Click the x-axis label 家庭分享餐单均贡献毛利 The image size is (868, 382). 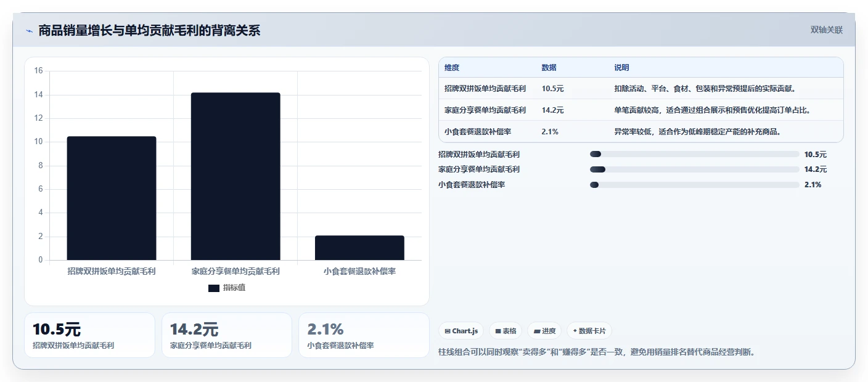(235, 271)
